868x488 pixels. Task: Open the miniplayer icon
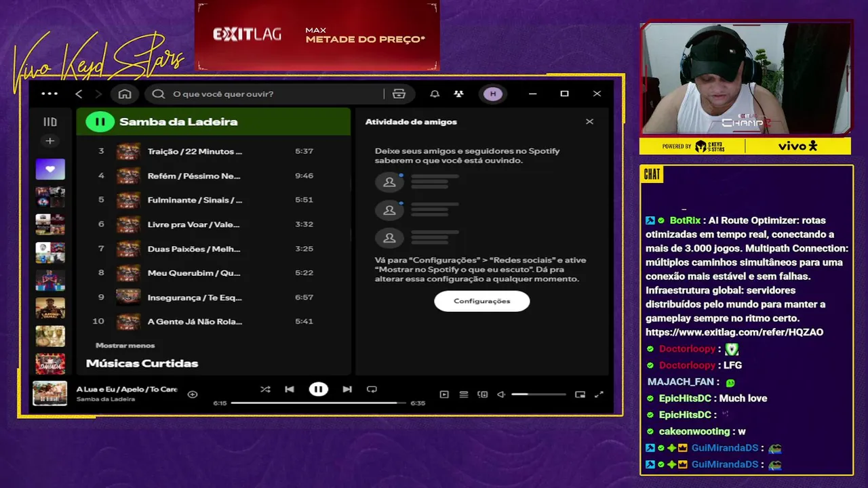pos(580,394)
